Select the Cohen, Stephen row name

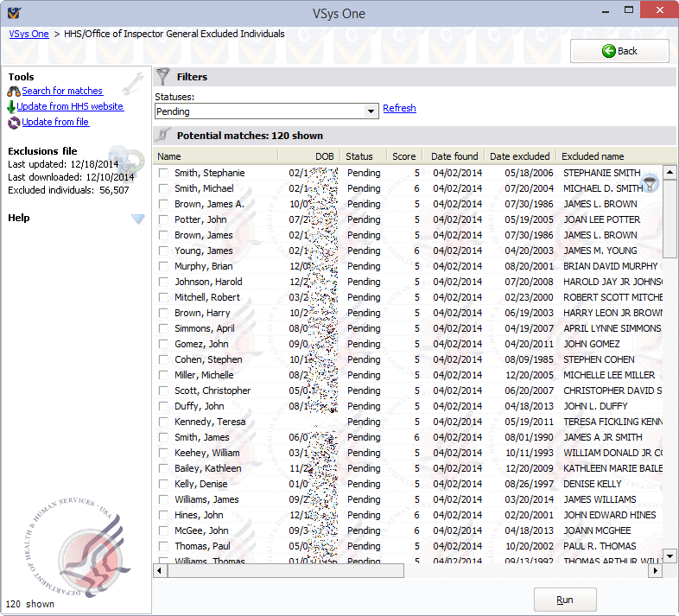point(208,359)
